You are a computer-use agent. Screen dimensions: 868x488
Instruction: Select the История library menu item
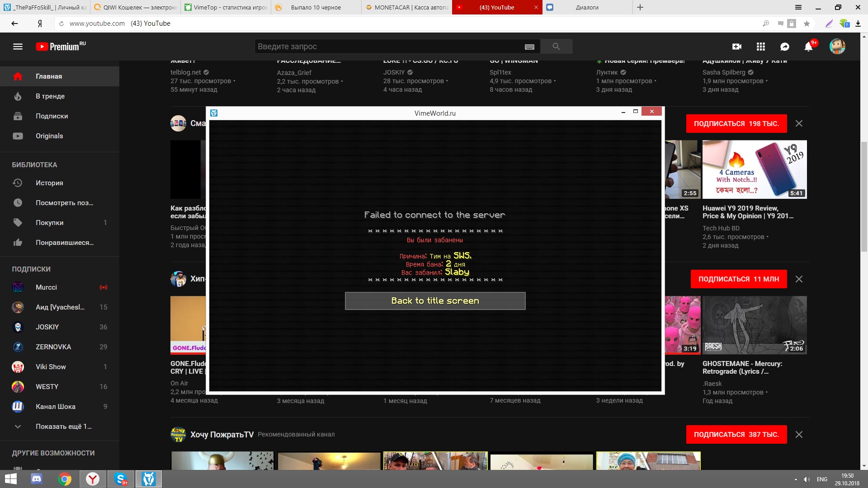coord(49,183)
